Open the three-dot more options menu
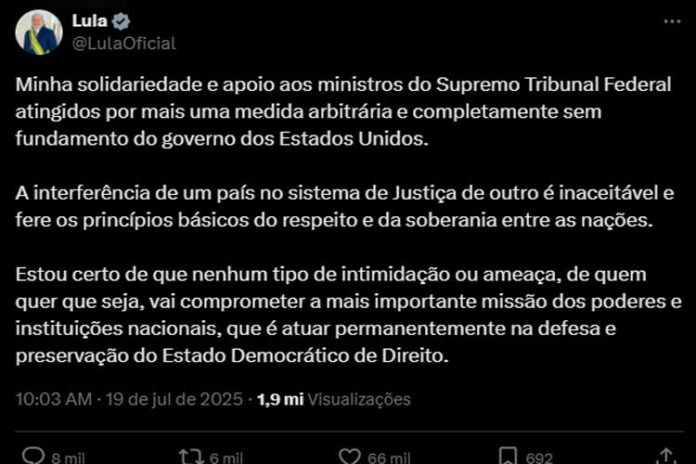Screen dimensions: 696x464 [672, 21]
